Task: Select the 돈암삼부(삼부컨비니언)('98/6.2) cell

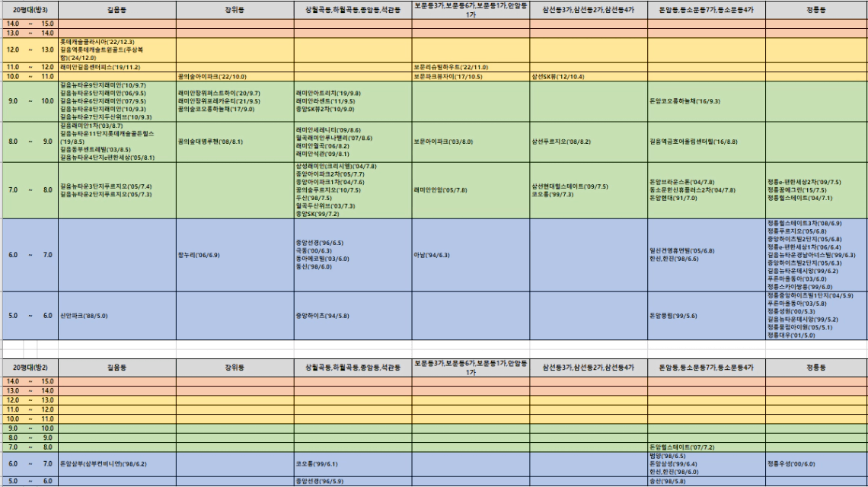Action: tap(117, 464)
